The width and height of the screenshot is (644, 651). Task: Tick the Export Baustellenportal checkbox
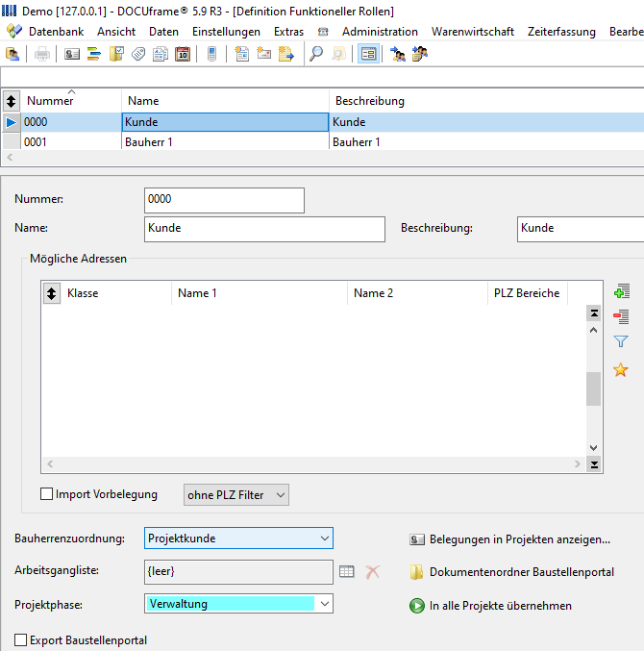point(21,639)
